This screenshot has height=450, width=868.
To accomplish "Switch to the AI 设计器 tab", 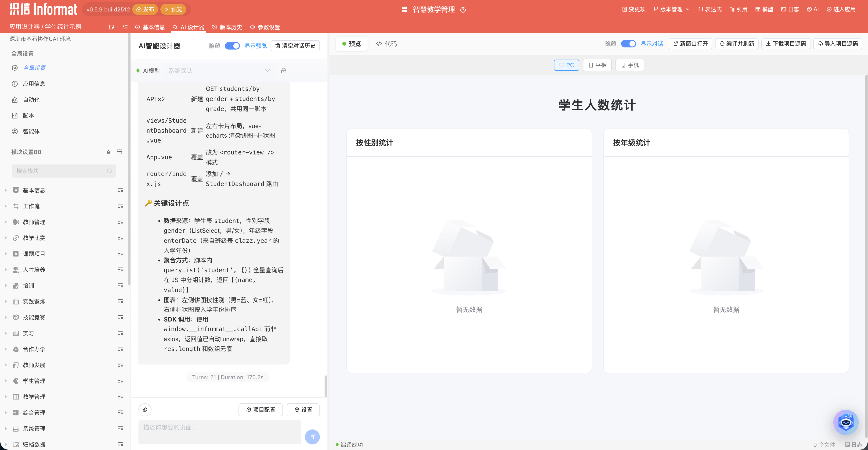I will 189,27.
